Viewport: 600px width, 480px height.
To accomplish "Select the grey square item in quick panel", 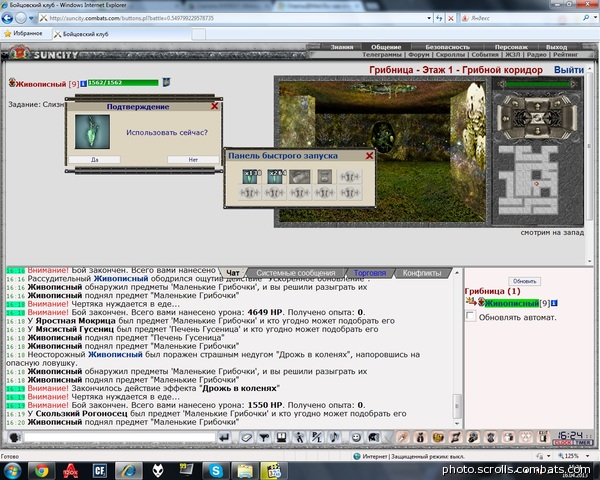I will tap(325, 176).
